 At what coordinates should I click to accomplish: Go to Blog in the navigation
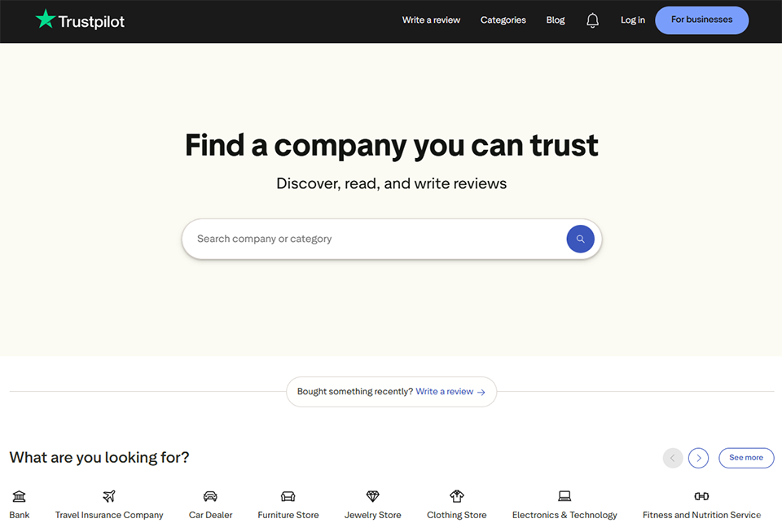[556, 20]
